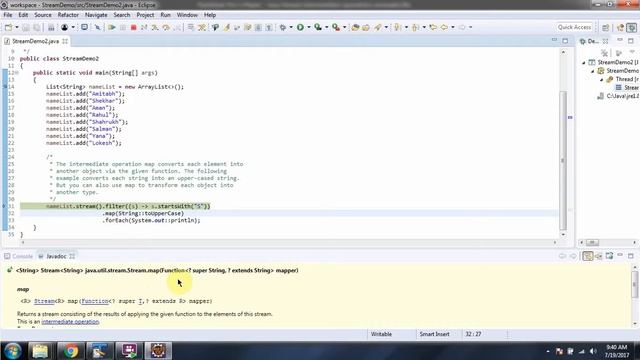This screenshot has width=640, height=360.
Task: Open the Stream link in Javadoc
Action: pyautogui.click(x=44, y=301)
